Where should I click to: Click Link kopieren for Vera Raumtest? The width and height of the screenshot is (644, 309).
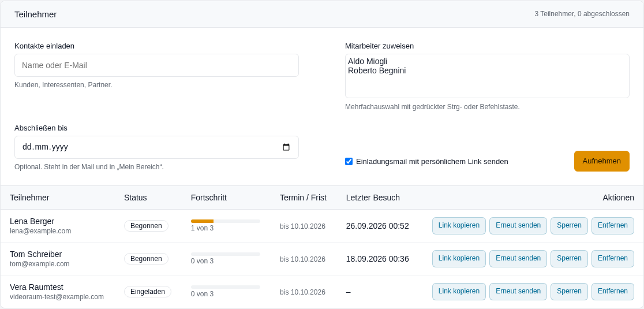click(459, 291)
